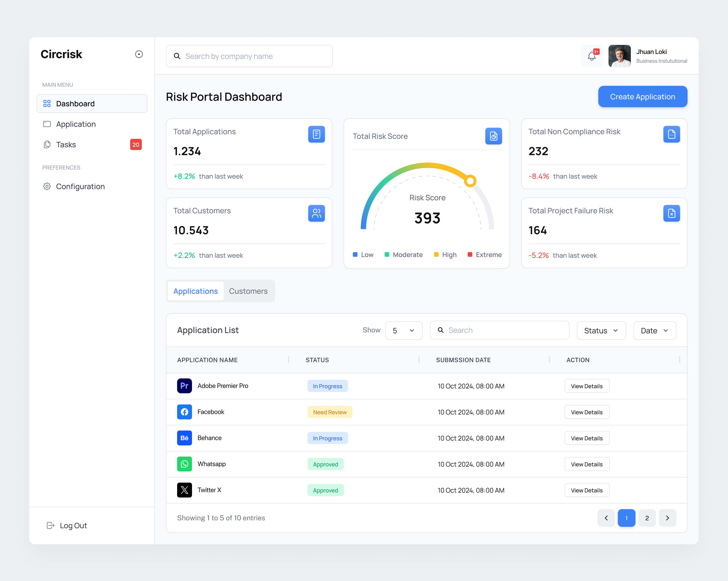Viewport: 728px width, 581px height.
Task: Click the Total Risk Score report icon
Action: click(x=493, y=136)
